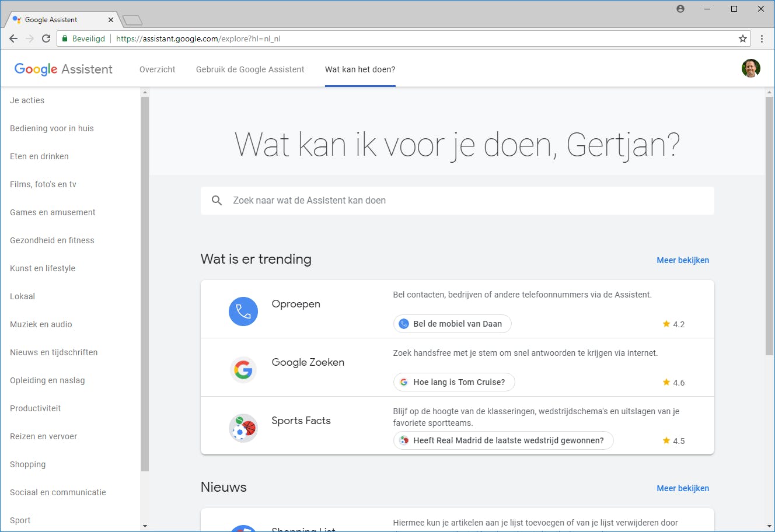
Task: Select Bediening voor in huis category
Action: [52, 128]
